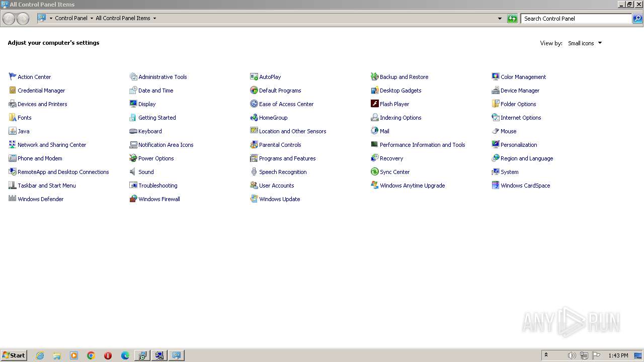Screen dimensions: 644x362
Task: Open the Internet Options link
Action: [x=521, y=118]
